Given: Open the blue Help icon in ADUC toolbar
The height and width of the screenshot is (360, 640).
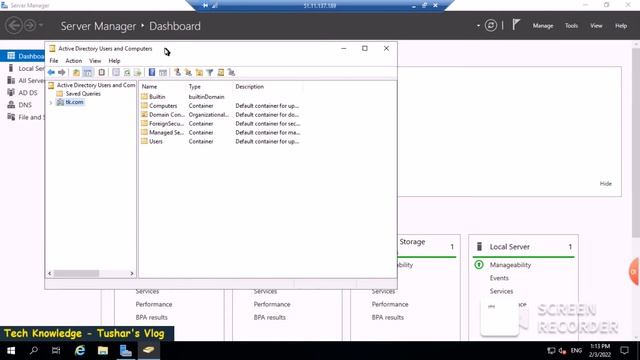Looking at the screenshot, I should pos(152,73).
